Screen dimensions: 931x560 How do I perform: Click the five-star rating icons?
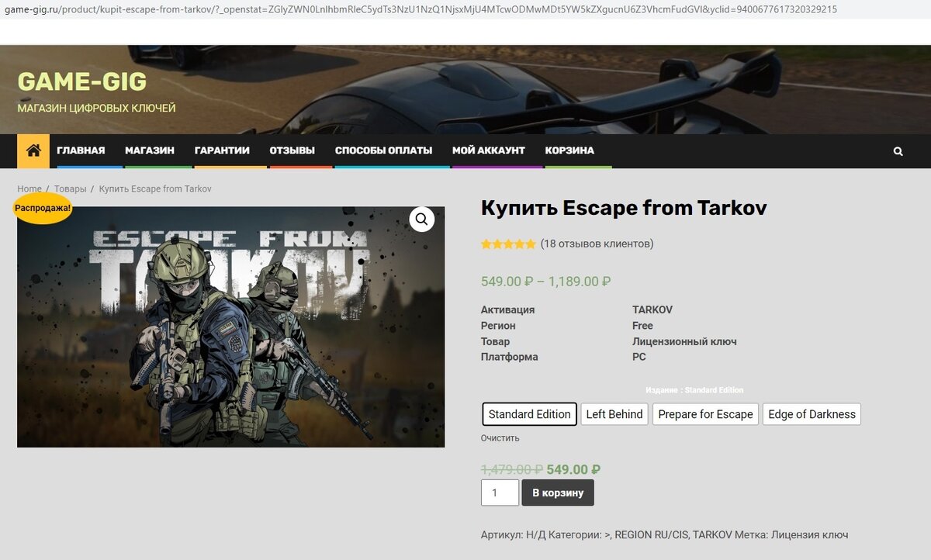(508, 244)
